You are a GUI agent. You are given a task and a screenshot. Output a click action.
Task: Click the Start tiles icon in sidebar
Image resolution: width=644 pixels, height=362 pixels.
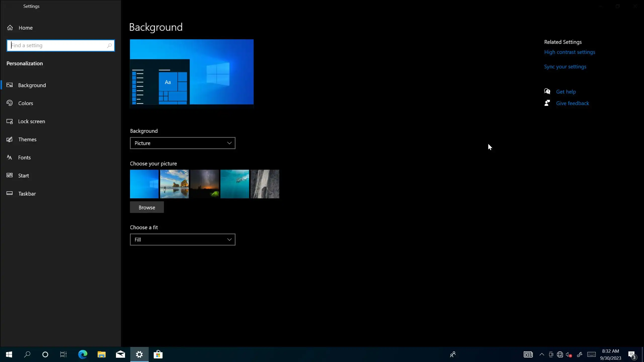[x=10, y=175]
